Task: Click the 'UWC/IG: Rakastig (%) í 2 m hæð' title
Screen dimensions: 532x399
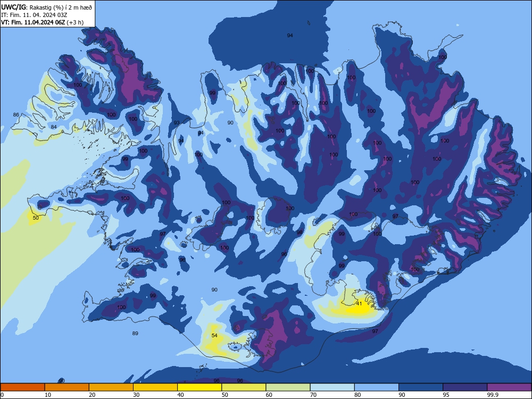Action: [46, 7]
